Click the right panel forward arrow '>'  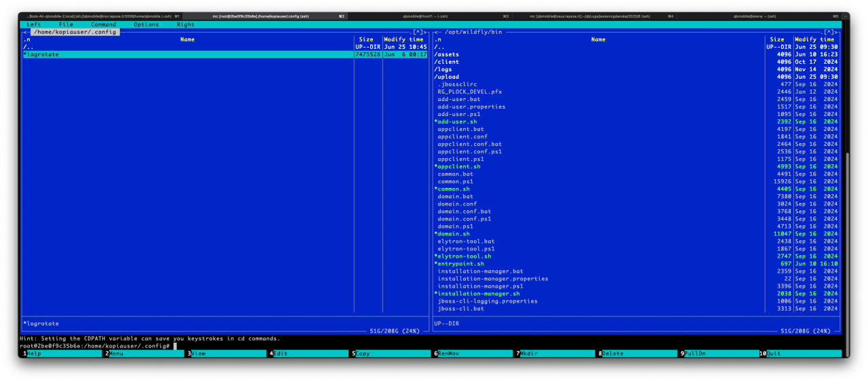[x=838, y=32]
